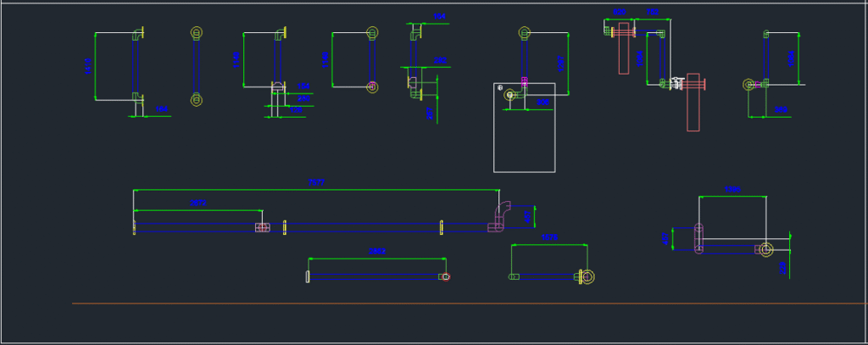Click the orange horizontal line at bottom
This screenshot has width=868, height=345.
coord(466,303)
